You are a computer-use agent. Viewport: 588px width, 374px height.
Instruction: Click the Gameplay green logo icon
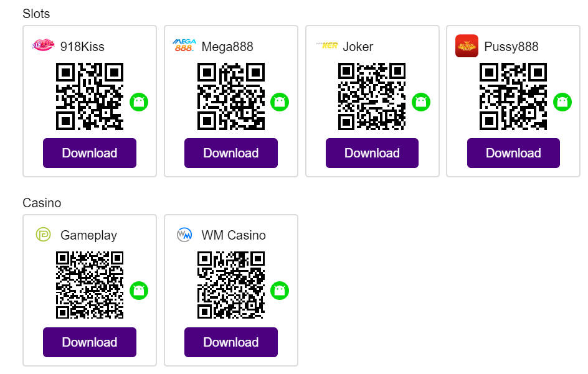tap(43, 235)
